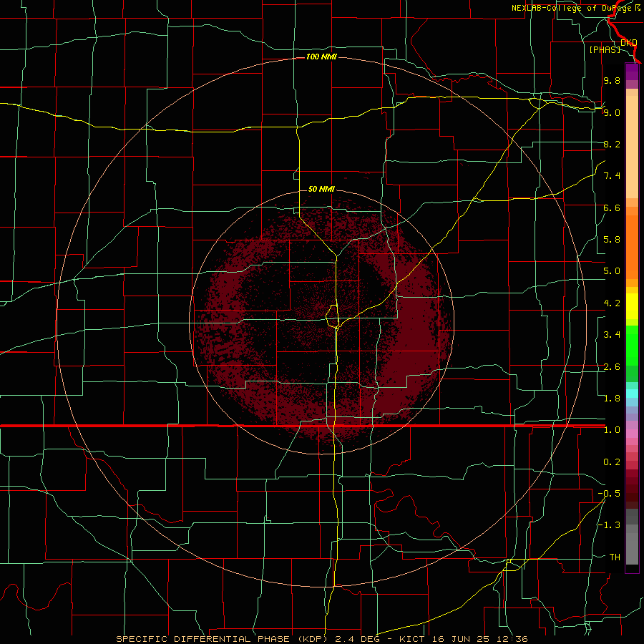Click the TH threshold label on scale
This screenshot has width=644, height=644.
point(615,557)
